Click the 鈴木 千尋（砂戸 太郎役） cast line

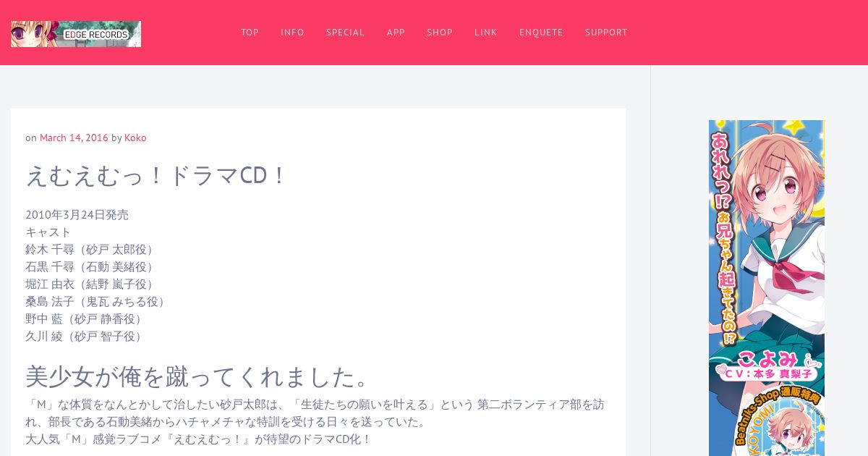[x=92, y=250]
